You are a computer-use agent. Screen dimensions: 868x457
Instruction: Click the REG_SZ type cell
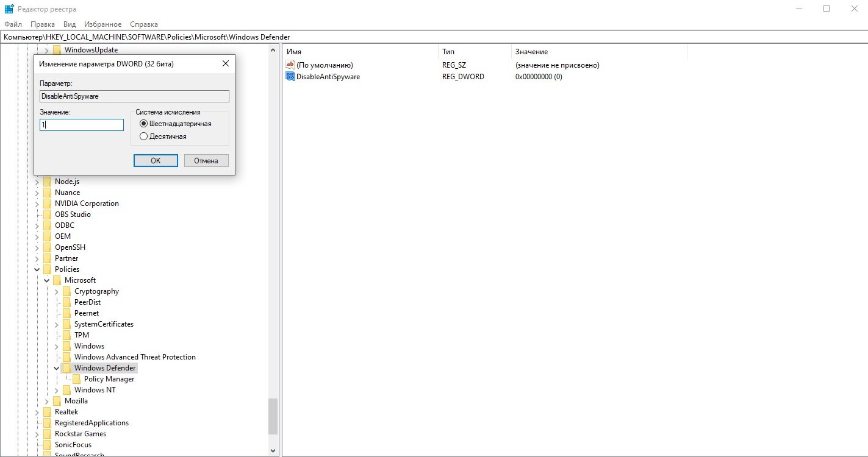[x=454, y=65]
